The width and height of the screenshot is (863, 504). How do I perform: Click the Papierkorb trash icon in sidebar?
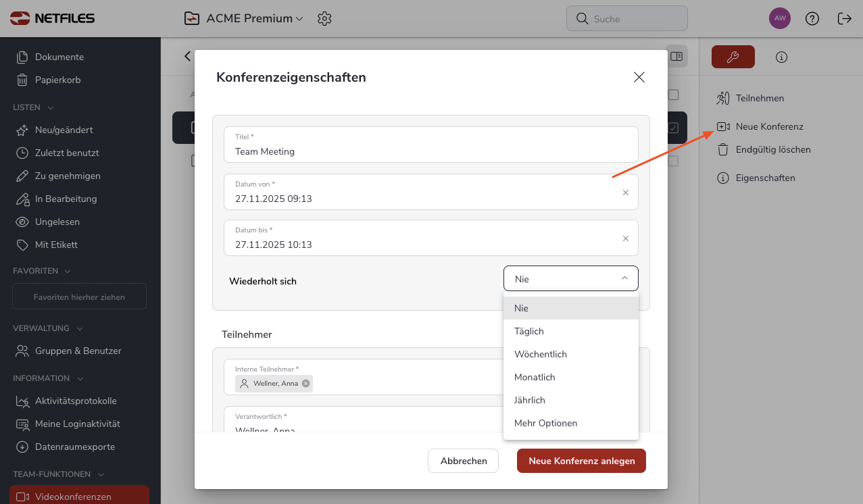[22, 80]
